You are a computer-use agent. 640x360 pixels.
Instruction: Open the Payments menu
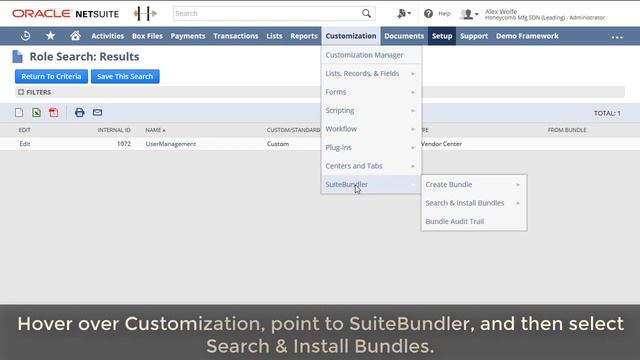(x=188, y=36)
